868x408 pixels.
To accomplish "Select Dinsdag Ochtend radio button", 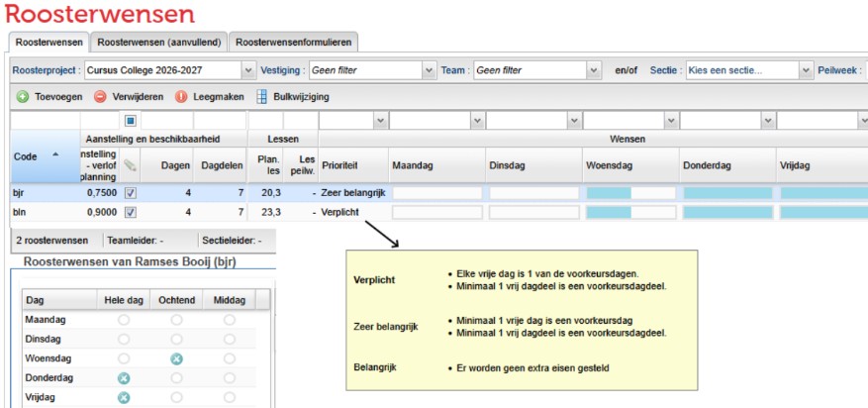I will (x=176, y=340).
